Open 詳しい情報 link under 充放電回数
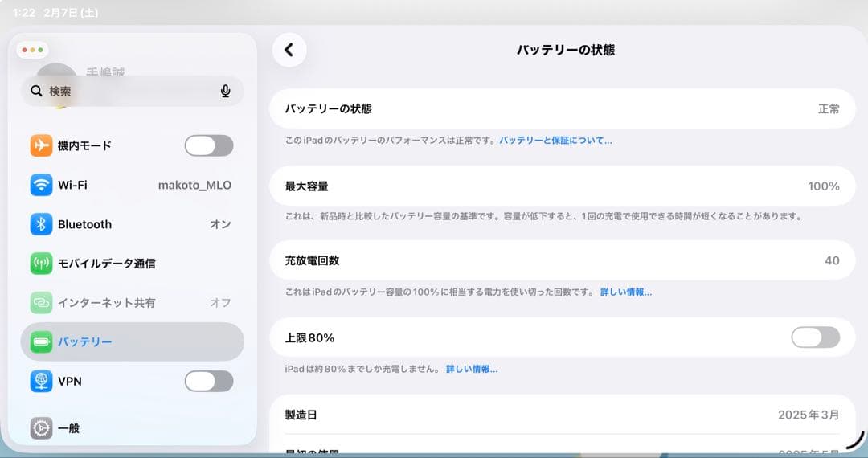This screenshot has width=868, height=458. [x=626, y=292]
